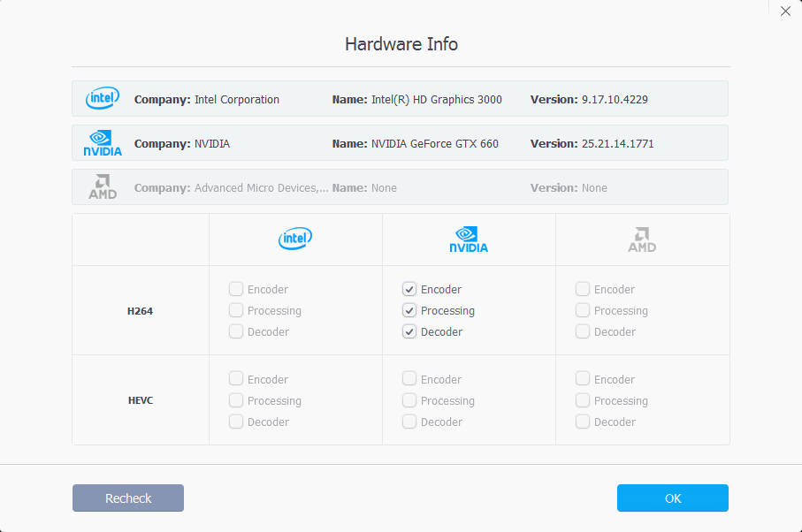Click the AMD row's Version: None text
The width and height of the screenshot is (802, 532).
(569, 188)
